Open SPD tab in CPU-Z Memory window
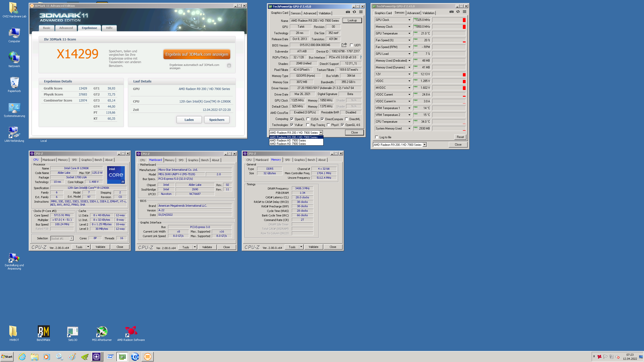This screenshot has width=644, height=362. [287, 160]
